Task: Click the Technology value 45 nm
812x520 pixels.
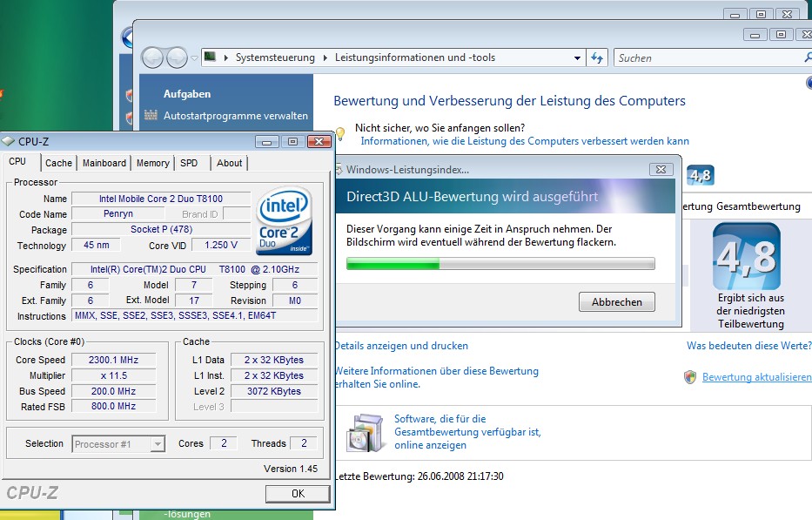Action: (97, 245)
